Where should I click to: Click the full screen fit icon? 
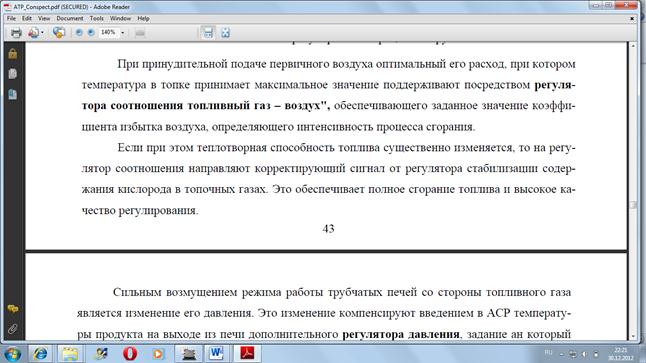coord(225,33)
